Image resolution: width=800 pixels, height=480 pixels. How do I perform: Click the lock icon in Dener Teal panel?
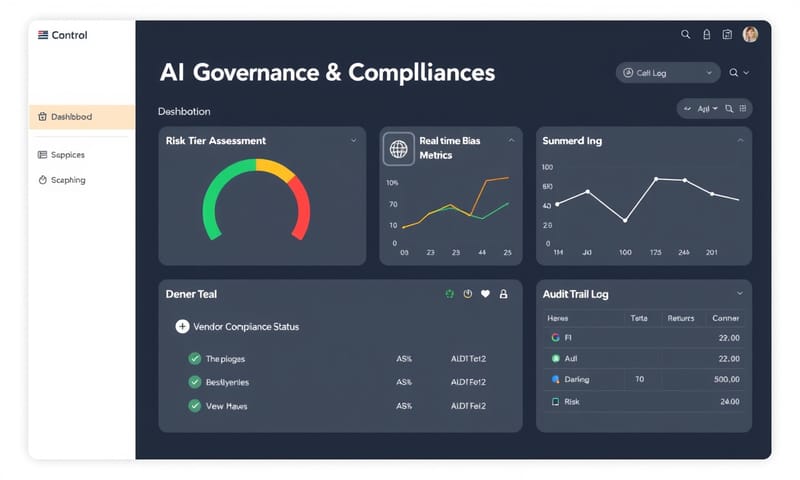[503, 294]
